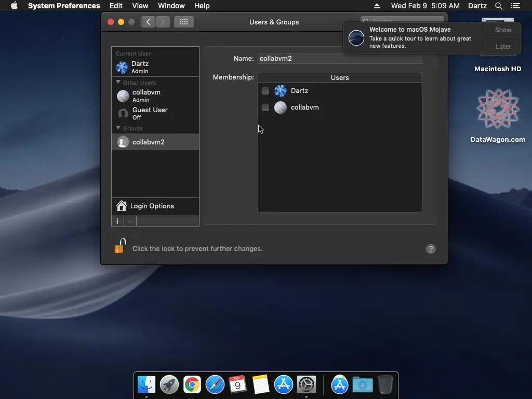Open the Applications shortcut right of dock divider

(340, 385)
